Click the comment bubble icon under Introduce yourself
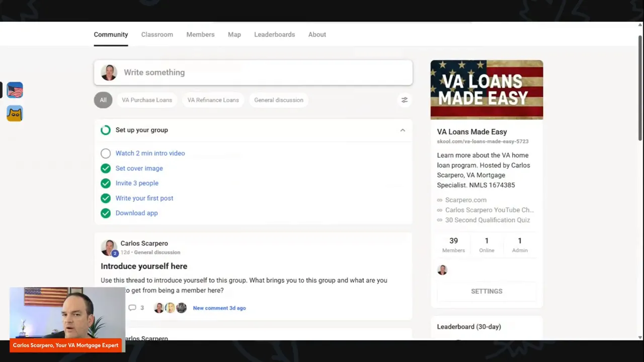 point(132,308)
